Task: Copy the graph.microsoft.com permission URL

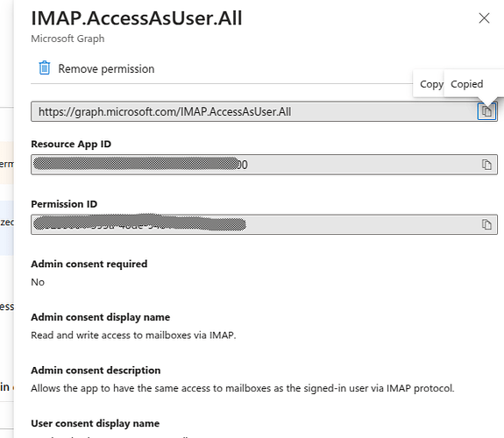Action: pyautogui.click(x=486, y=111)
